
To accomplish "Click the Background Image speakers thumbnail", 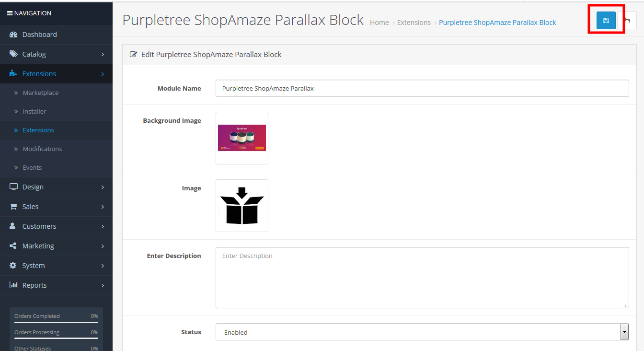I will click(x=242, y=138).
